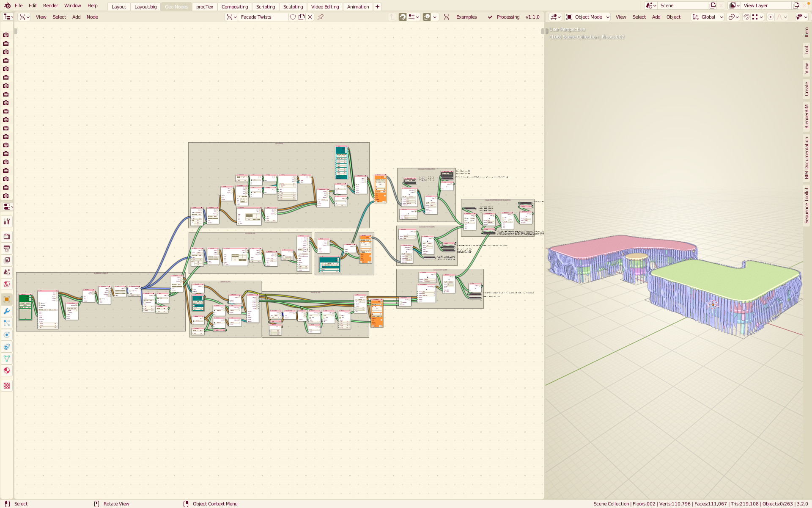Click the Blender logo menu
Screen dimensions: 812x508
coord(7,6)
